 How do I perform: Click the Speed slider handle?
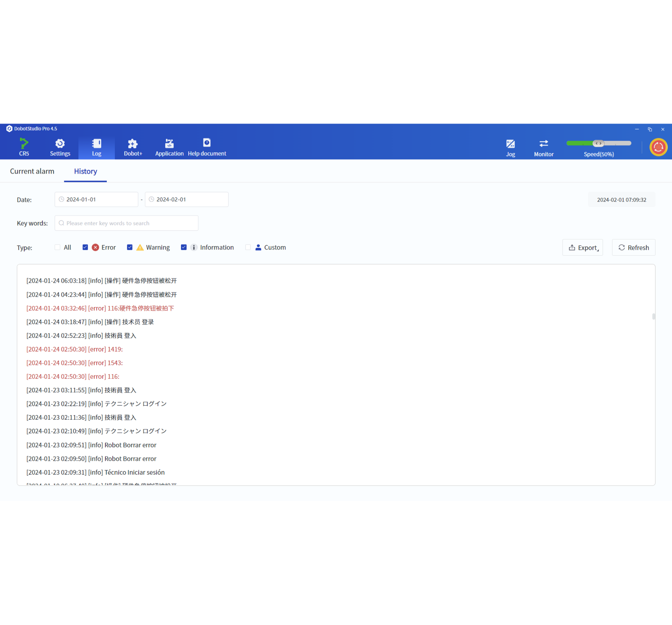pos(598,143)
